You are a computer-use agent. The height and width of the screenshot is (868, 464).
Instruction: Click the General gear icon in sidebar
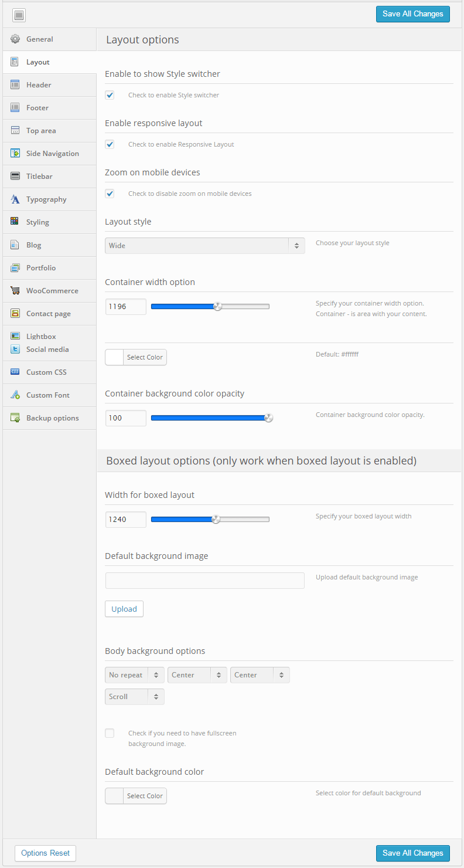coord(15,39)
